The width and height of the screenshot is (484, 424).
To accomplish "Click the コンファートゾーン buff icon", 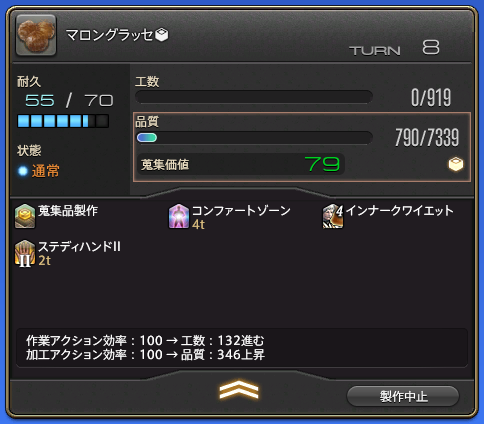I will coord(179,216).
